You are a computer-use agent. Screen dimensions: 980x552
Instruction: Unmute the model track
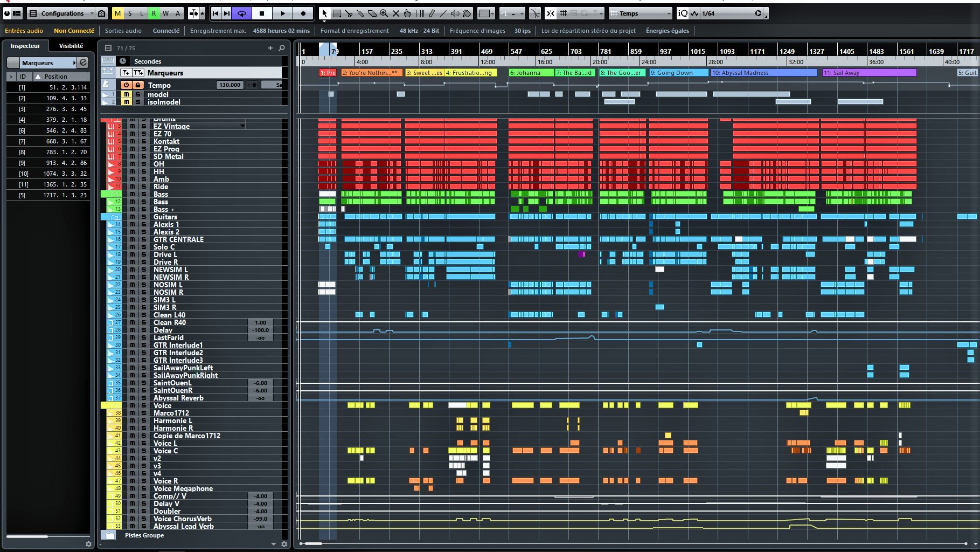pyautogui.click(x=126, y=94)
